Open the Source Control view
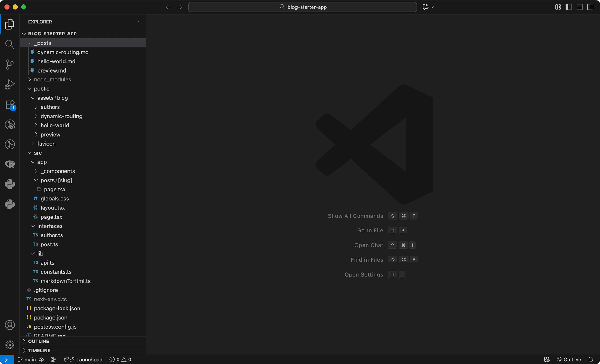Screen dimensions: 600x364 pos(10,64)
